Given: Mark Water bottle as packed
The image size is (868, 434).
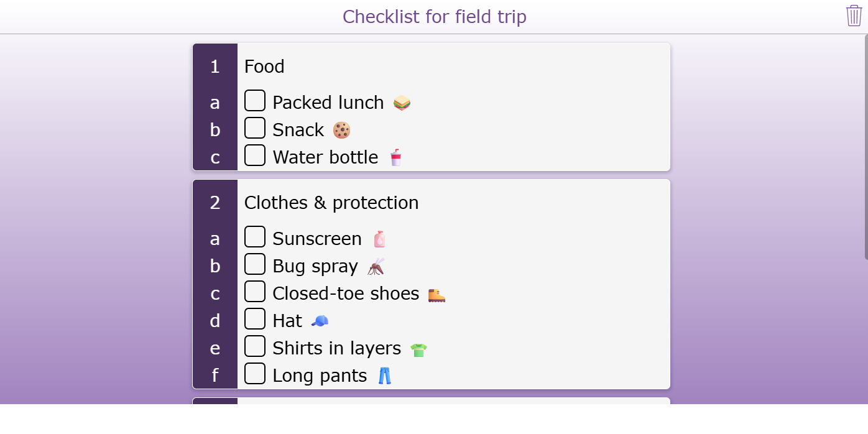Looking at the screenshot, I should tap(255, 155).
